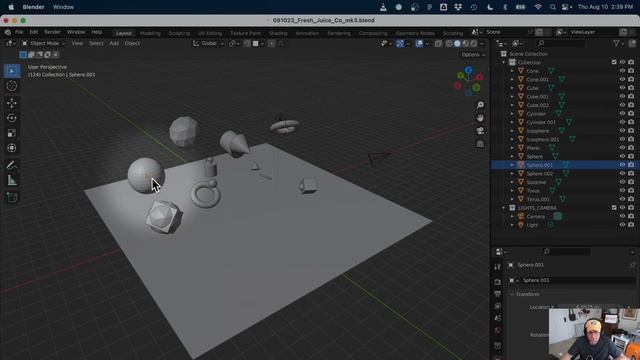
Task: Activate the Move tool
Action: [12, 103]
